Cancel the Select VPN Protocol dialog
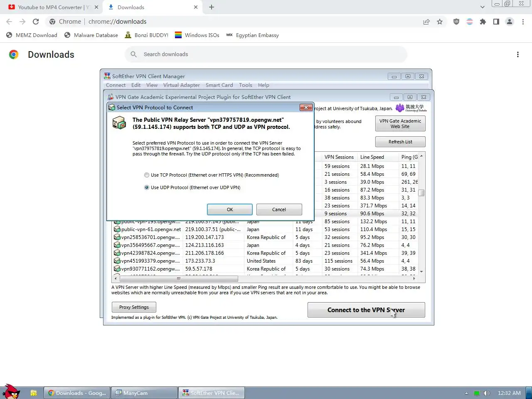 [279, 209]
